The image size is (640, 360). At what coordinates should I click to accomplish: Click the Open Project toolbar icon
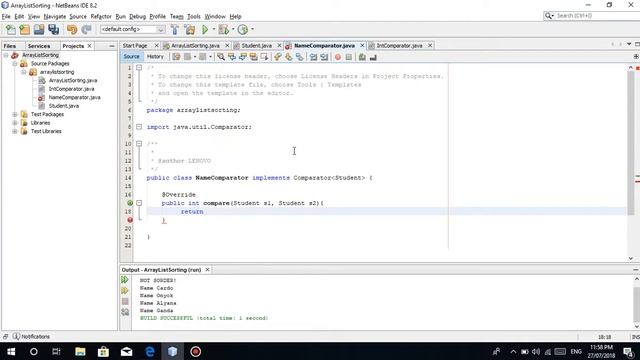click(x=39, y=29)
